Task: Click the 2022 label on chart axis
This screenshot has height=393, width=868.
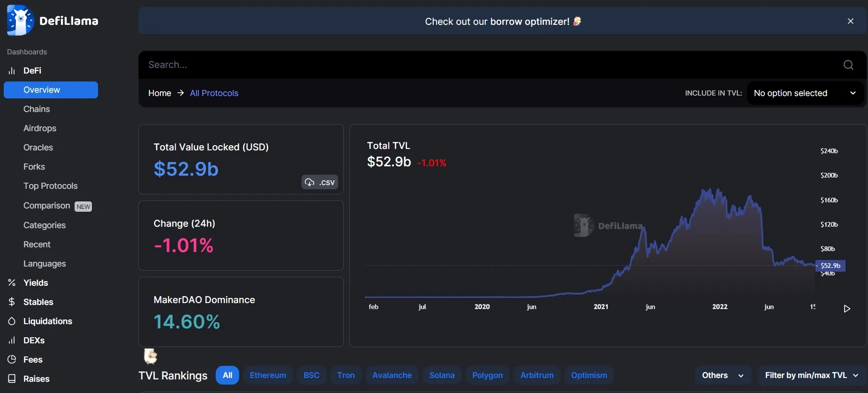Action: pyautogui.click(x=720, y=307)
